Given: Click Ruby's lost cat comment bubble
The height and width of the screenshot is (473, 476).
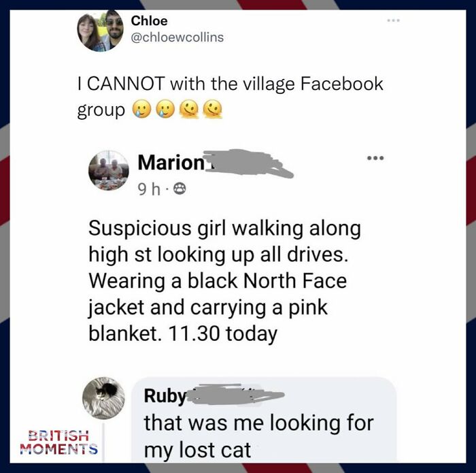Looking at the screenshot, I should click(x=264, y=422).
